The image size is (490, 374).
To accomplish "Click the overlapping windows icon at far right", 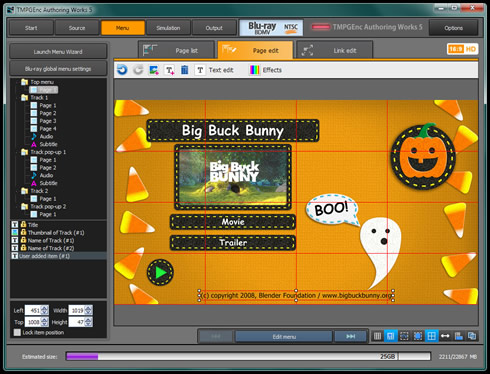I will [x=472, y=336].
